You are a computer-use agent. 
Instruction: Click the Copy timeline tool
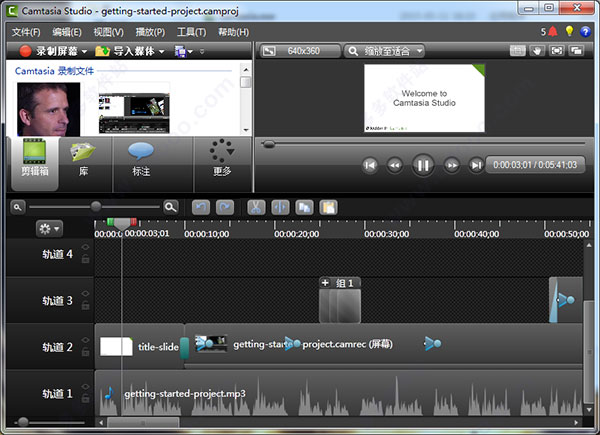tap(304, 207)
